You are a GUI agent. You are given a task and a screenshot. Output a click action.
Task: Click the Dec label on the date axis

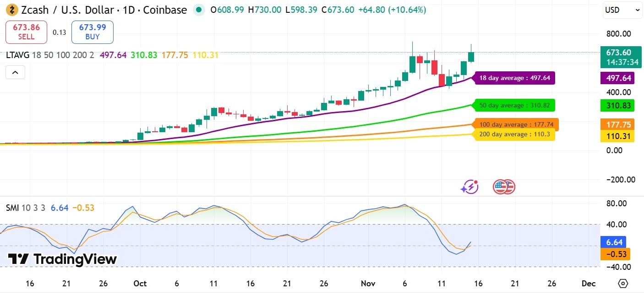click(x=588, y=283)
